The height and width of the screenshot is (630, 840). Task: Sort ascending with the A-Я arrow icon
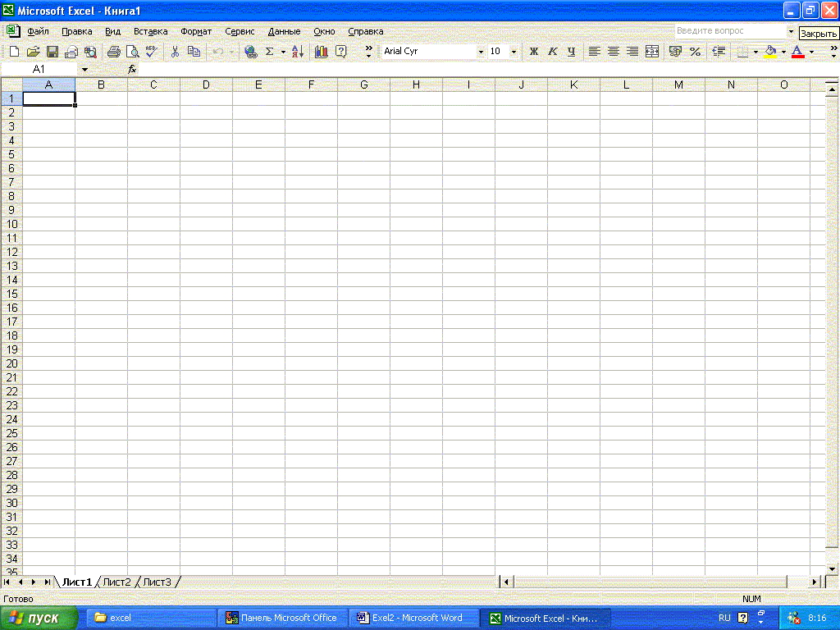(298, 52)
